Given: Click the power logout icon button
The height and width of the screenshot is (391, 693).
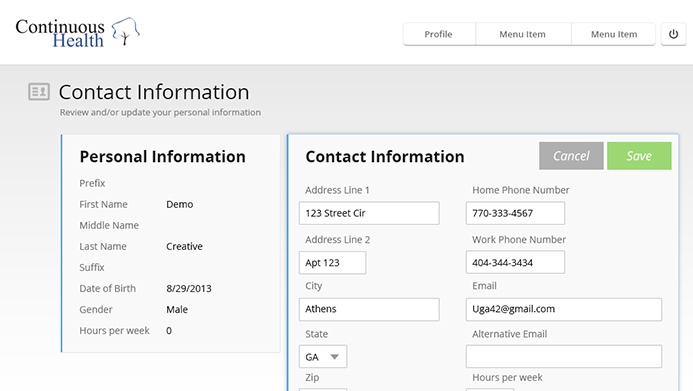Looking at the screenshot, I should click(x=673, y=34).
